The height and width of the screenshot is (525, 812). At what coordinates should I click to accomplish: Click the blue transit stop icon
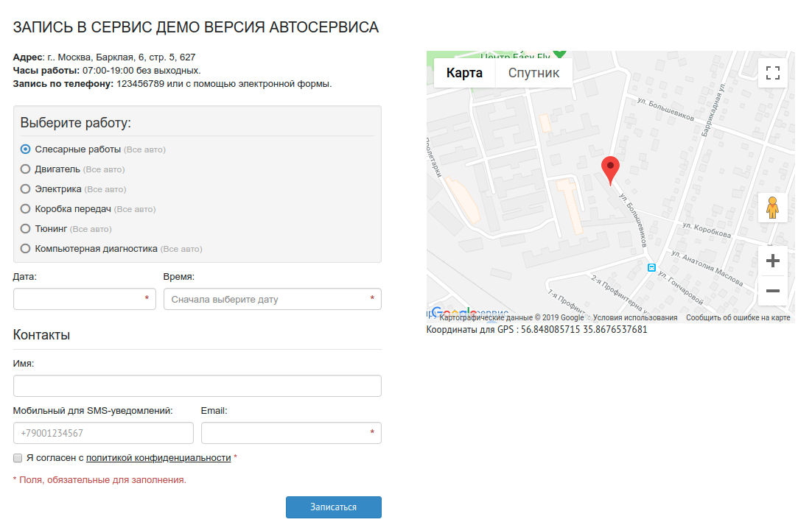pos(651,267)
